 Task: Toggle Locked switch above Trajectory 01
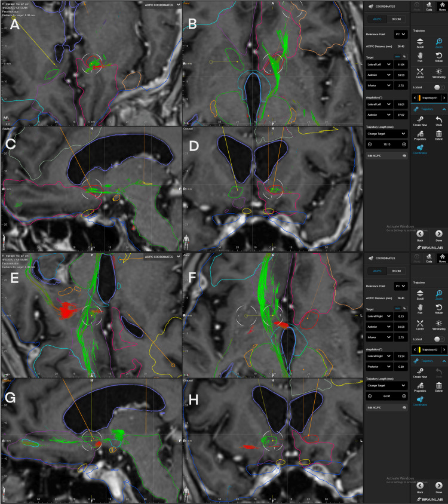coord(439,87)
